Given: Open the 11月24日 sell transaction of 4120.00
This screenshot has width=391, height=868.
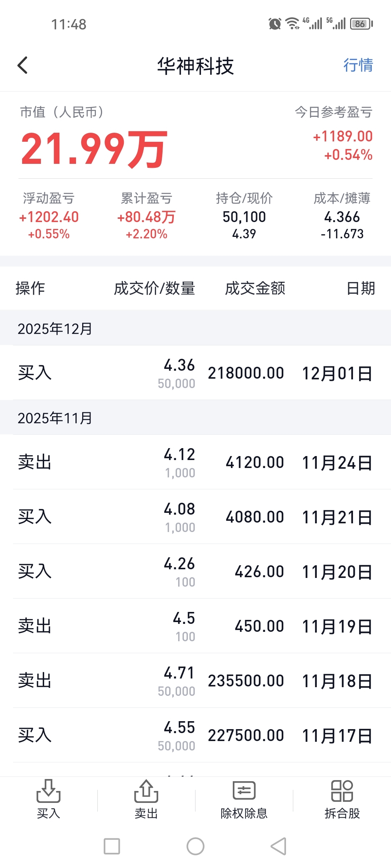Looking at the screenshot, I should tap(195, 463).
